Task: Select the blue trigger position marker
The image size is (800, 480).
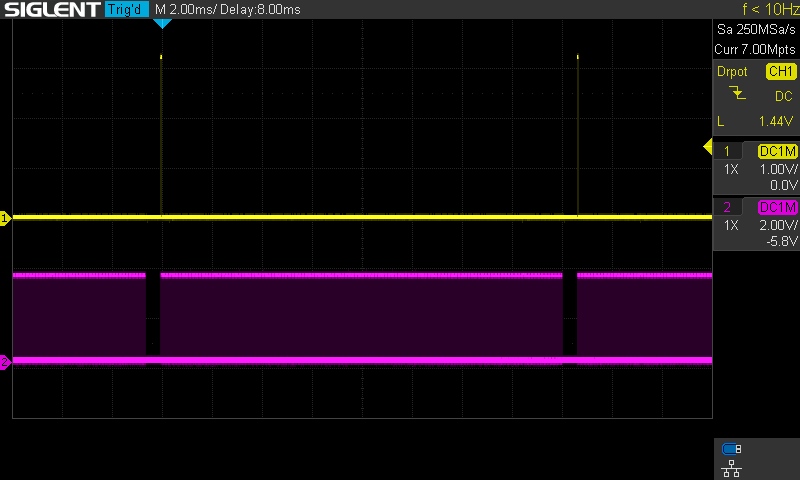Action: pos(162,23)
